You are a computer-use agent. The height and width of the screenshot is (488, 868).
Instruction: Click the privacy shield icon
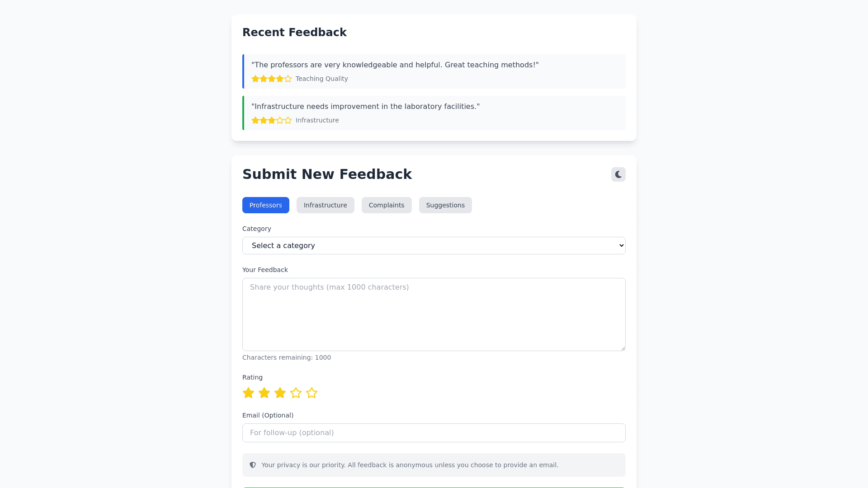click(253, 465)
